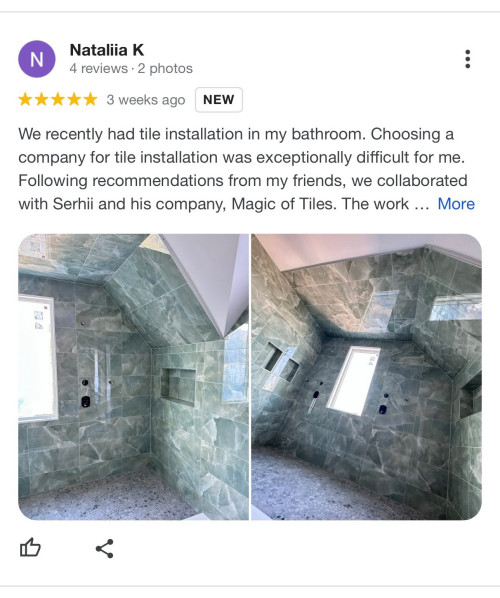The width and height of the screenshot is (500, 598).
Task: Click the third gold rating star
Action: point(58,99)
